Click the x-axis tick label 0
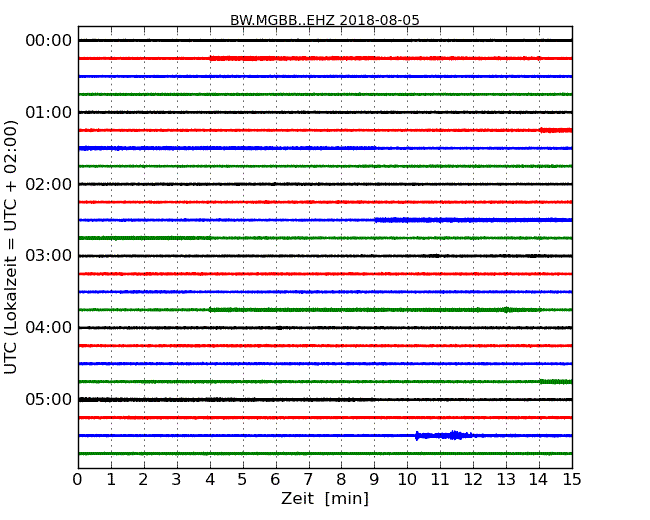650x520 pixels. 78,480
